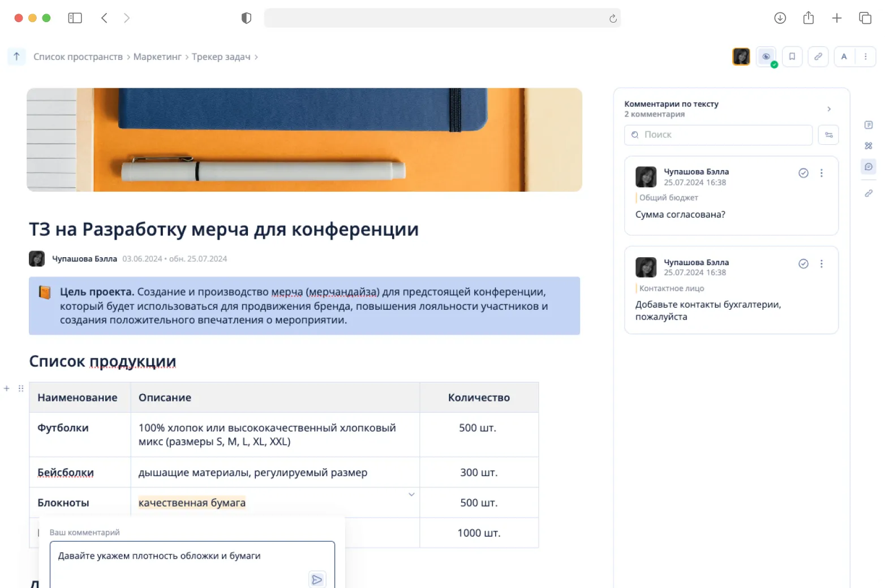Open the privacy shield report
Screen dimensions: 885x588
pos(246,18)
